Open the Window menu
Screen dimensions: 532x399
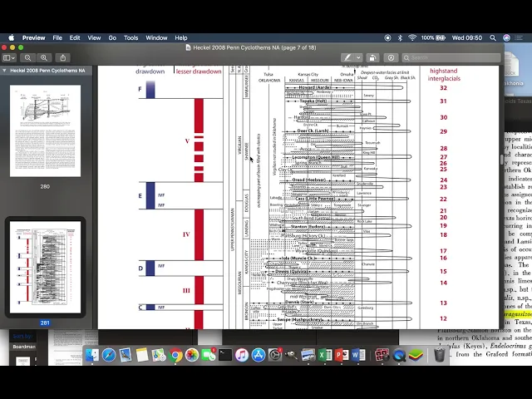[x=156, y=37]
